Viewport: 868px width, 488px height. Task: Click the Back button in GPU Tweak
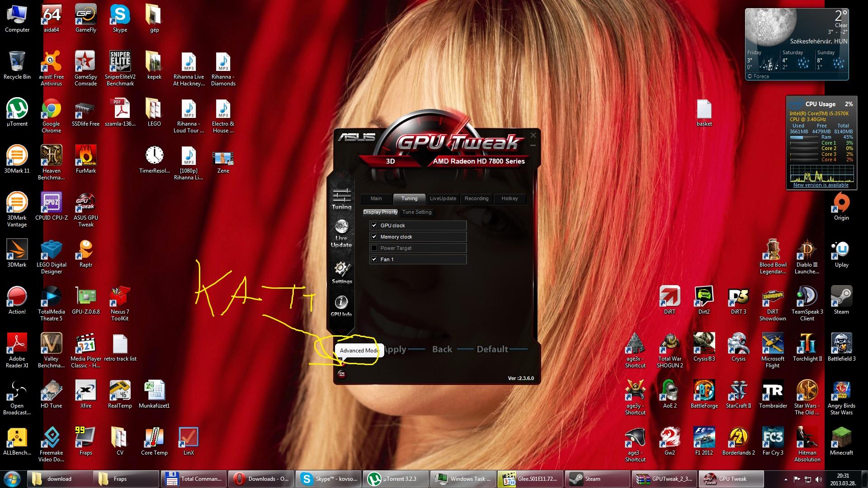coord(442,349)
